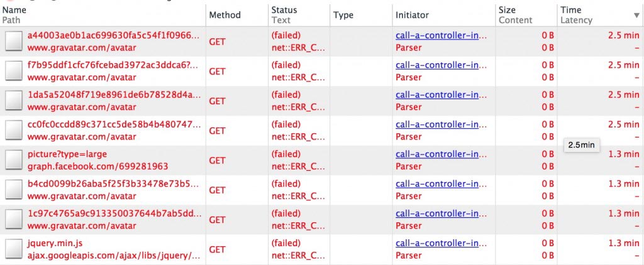Select the file icon for the b4cd0099b26aba5 request
Viewport: 644px width, 265px height.
click(x=14, y=190)
